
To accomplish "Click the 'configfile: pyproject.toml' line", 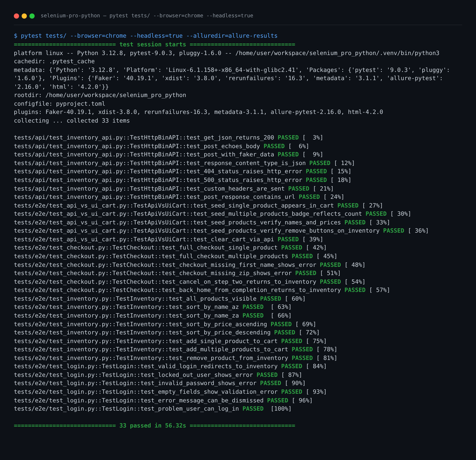I will (59, 104).
